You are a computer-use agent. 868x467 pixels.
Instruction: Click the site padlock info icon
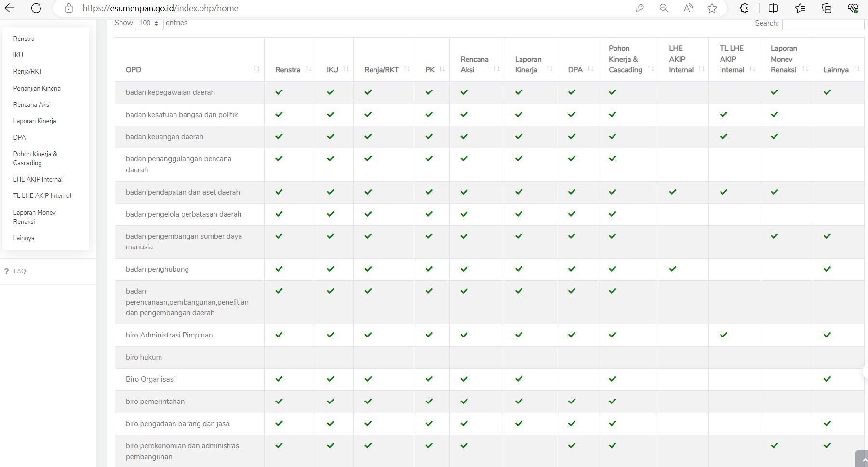pyautogui.click(x=69, y=8)
